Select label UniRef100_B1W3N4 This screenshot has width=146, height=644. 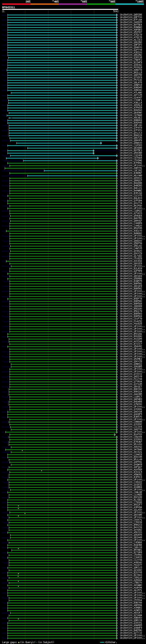(131, 545)
